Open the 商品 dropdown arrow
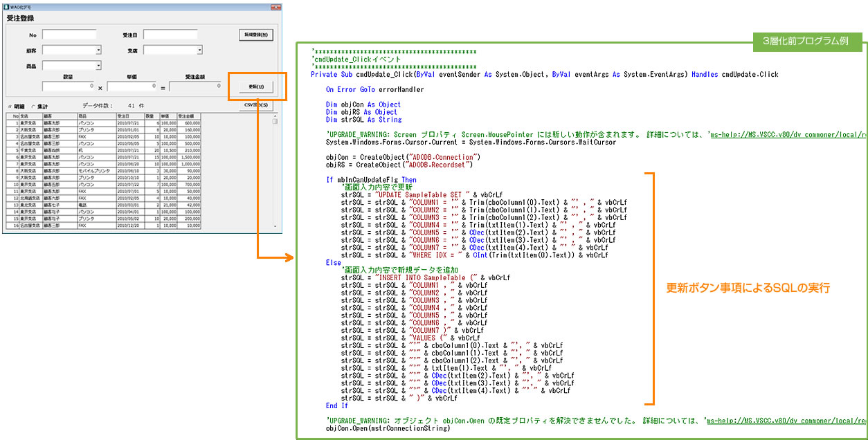 click(98, 66)
